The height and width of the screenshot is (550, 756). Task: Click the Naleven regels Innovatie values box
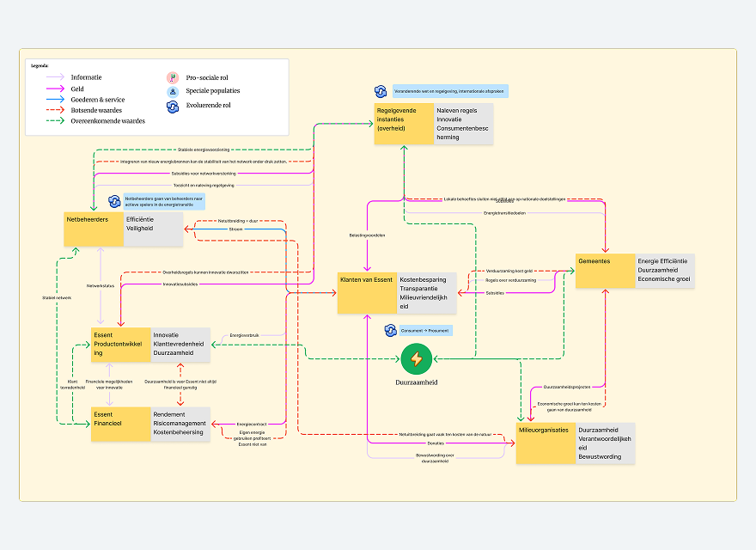click(463, 124)
